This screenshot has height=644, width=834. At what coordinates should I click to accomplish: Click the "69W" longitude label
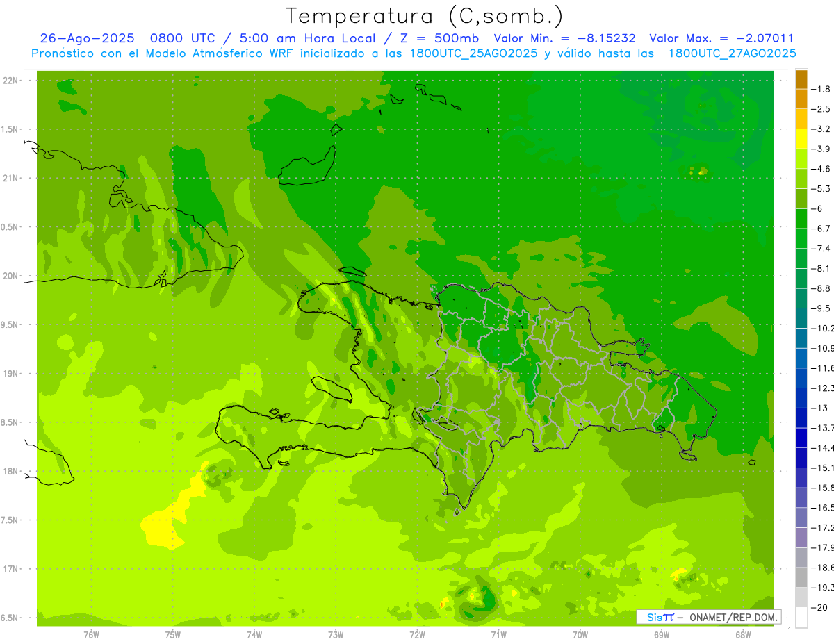662,634
